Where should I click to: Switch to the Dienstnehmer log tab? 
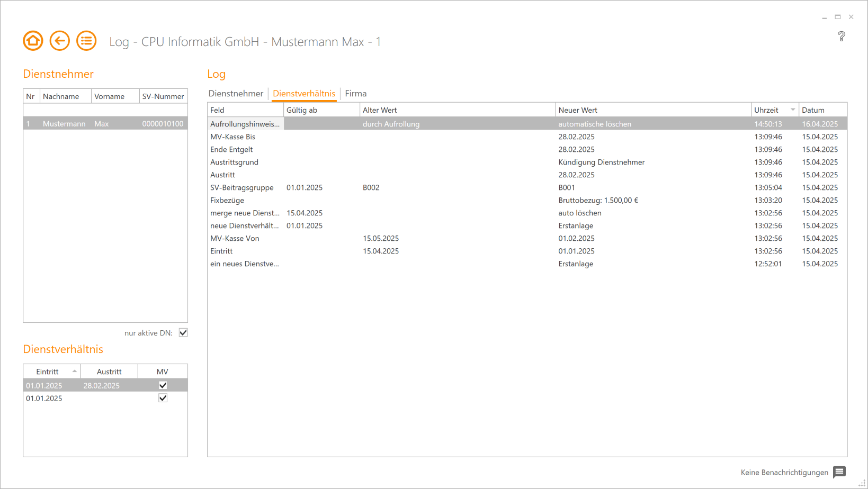[236, 94]
